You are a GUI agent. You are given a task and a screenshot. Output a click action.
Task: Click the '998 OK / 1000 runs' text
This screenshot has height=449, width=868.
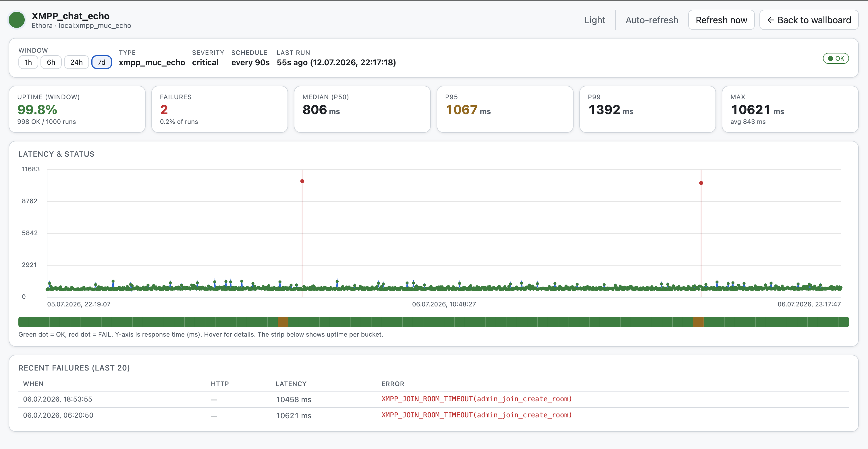tap(47, 122)
